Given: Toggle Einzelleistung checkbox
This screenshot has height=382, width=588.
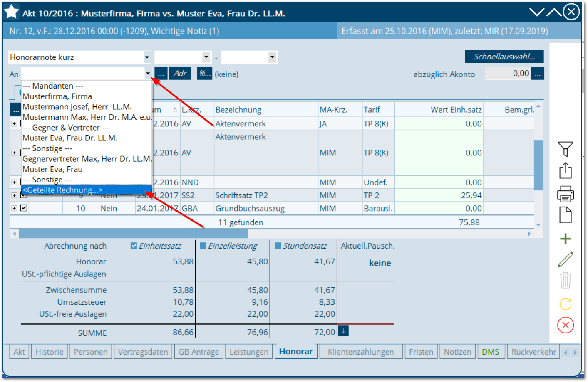Looking at the screenshot, I should pyautogui.click(x=203, y=246).
